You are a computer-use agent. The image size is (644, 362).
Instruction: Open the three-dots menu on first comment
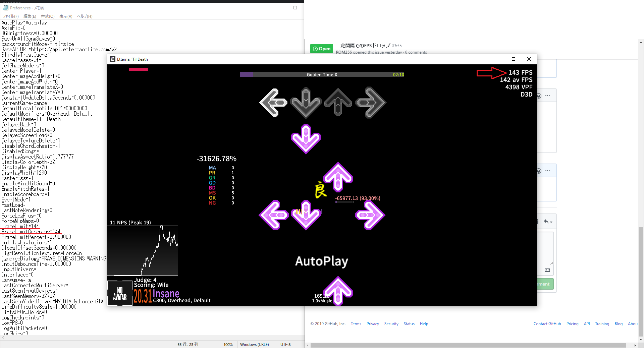[x=548, y=96]
